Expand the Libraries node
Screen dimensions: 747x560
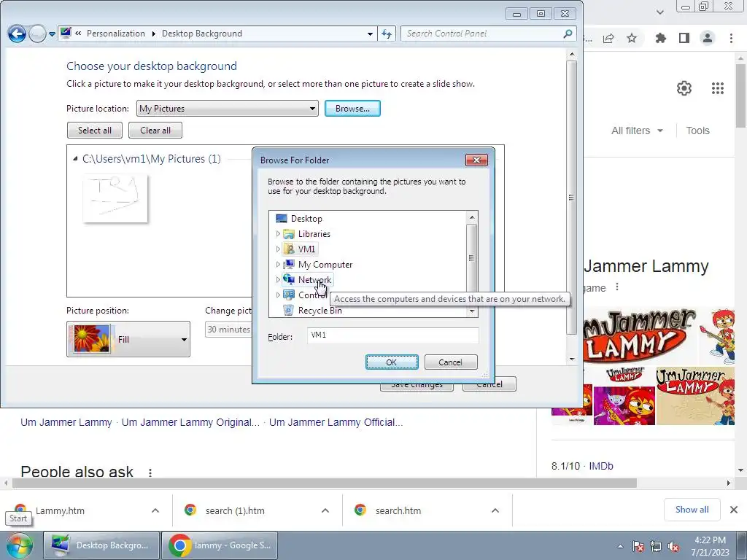(278, 234)
